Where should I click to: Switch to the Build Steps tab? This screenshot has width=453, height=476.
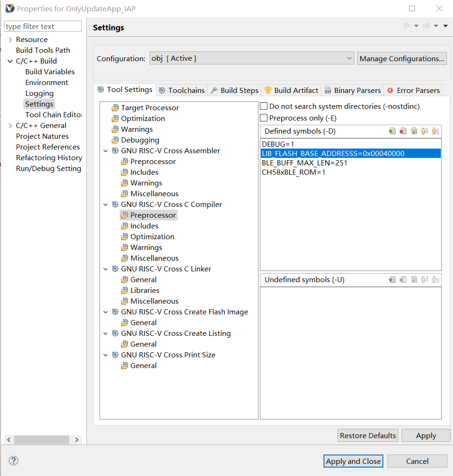pyautogui.click(x=234, y=91)
